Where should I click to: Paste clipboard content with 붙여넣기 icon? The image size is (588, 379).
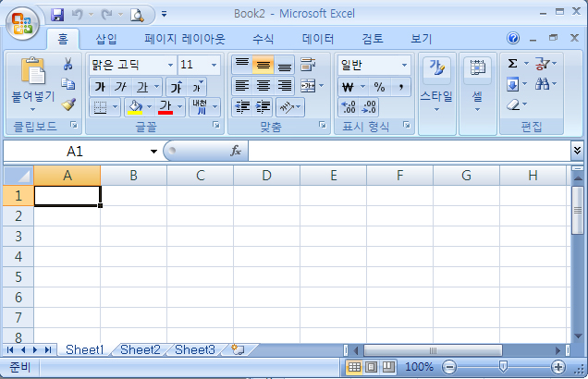pyautogui.click(x=33, y=70)
